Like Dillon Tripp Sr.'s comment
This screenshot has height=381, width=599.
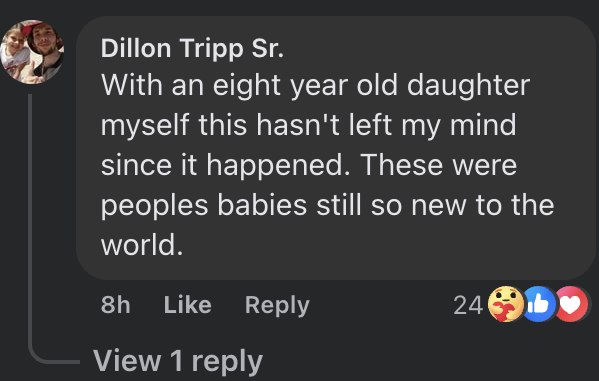pos(187,305)
